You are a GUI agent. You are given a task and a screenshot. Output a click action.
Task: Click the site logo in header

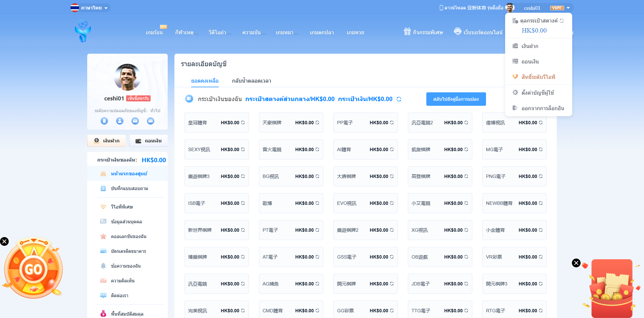[83, 31]
